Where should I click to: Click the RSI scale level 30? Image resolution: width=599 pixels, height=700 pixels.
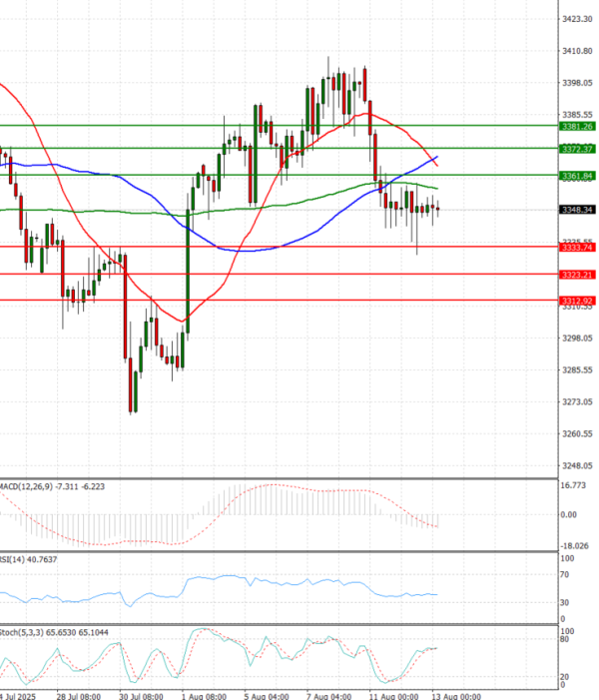565,602
